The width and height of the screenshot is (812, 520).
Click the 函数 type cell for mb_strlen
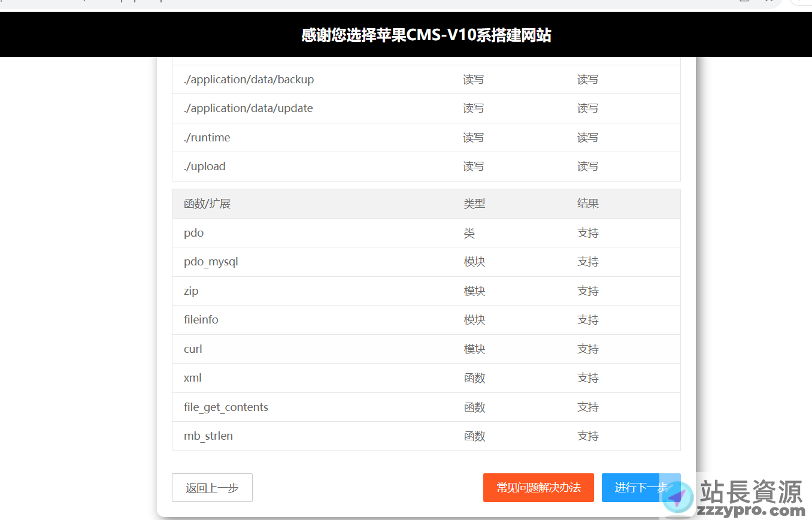(474, 436)
